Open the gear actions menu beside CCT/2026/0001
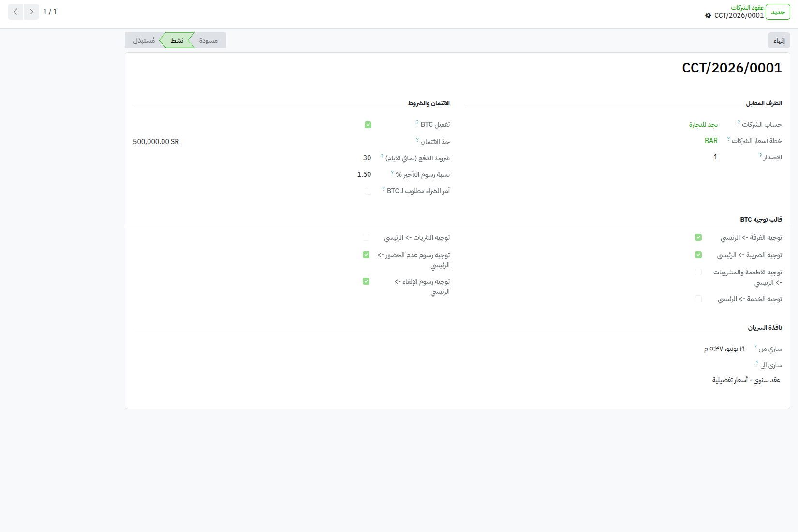The width and height of the screenshot is (798, 532). pyautogui.click(x=708, y=15)
